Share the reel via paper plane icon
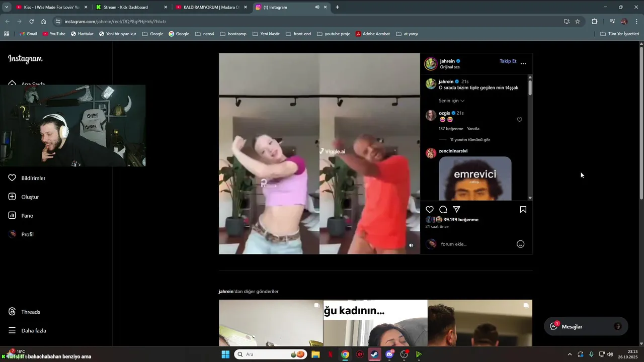 [x=456, y=210]
